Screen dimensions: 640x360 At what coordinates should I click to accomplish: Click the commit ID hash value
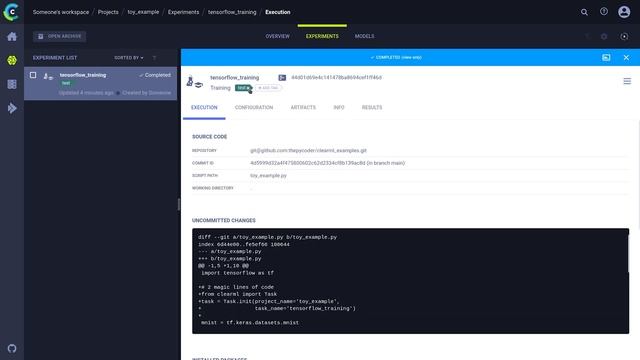pos(327,163)
